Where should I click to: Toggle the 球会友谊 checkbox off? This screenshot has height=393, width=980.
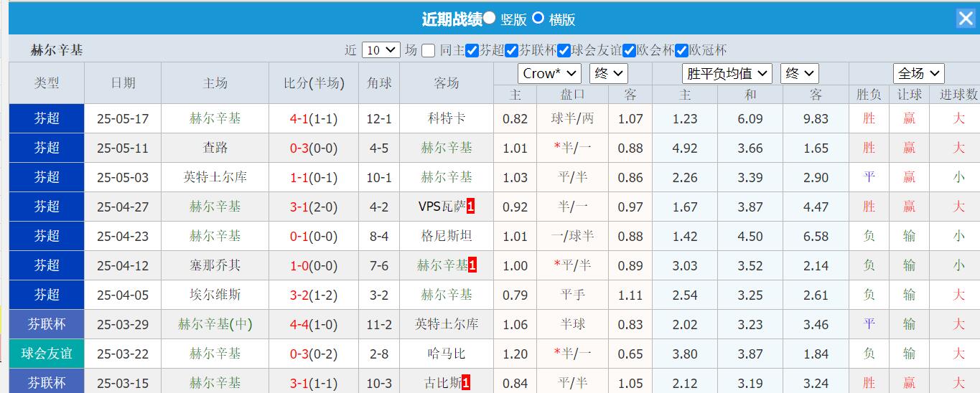point(564,50)
